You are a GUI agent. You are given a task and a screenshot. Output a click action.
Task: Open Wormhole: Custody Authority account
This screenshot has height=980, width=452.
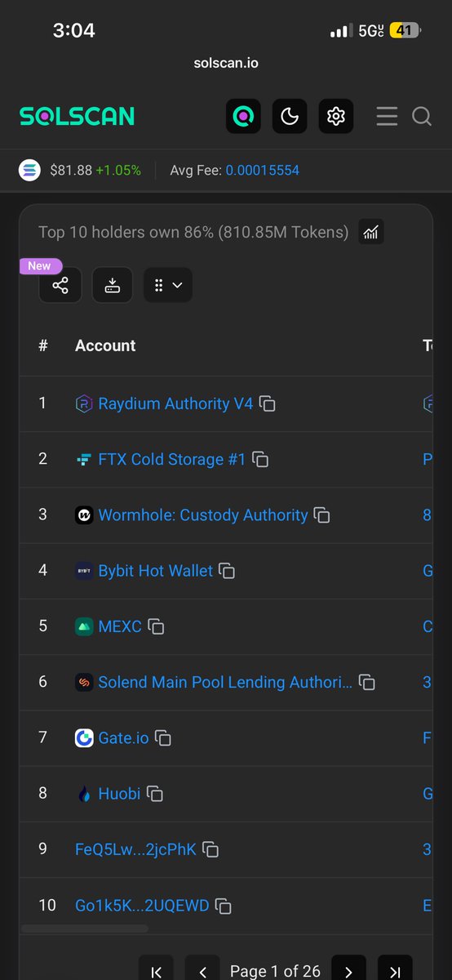pos(203,514)
